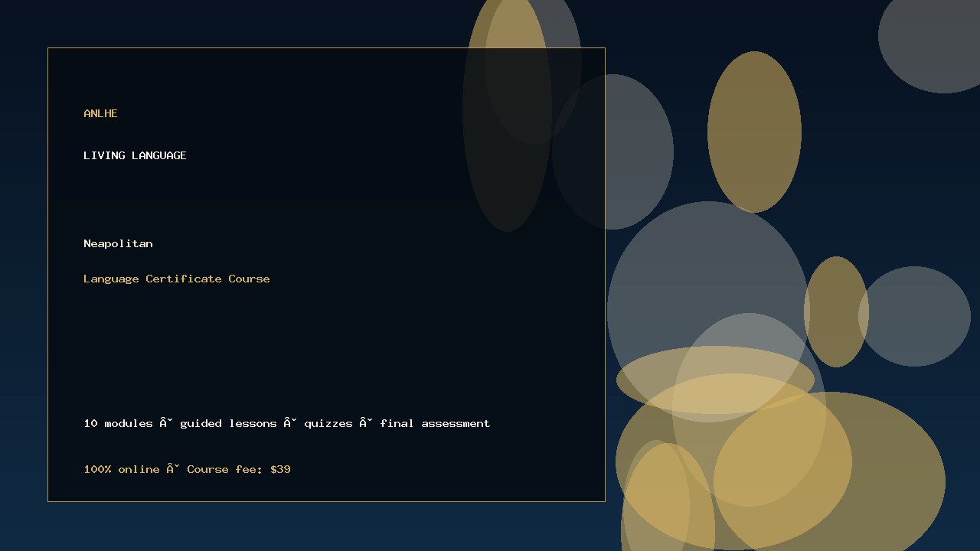Click the line starting with 10 modules
Screen dimensions: 980x551
287,423
